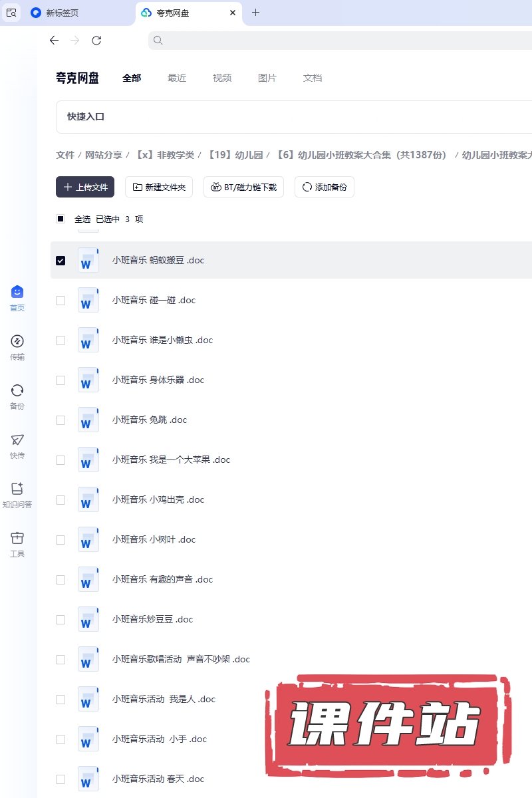Screen dimensions: 532x798
Task: Open the 知识问答 sidebar icon
Action: pyautogui.click(x=17, y=494)
